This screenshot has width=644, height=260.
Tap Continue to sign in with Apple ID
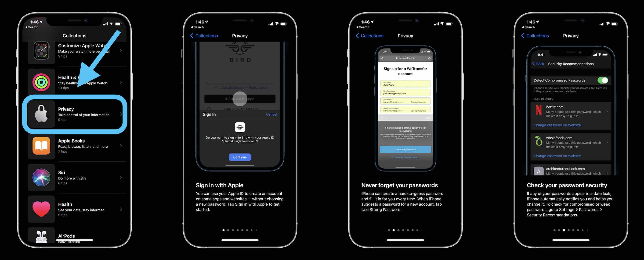[x=240, y=157]
